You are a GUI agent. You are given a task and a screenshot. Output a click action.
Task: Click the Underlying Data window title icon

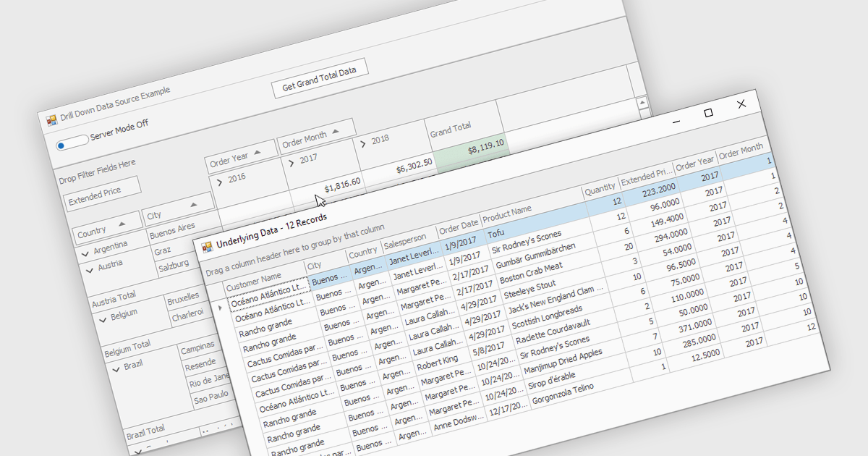(208, 246)
